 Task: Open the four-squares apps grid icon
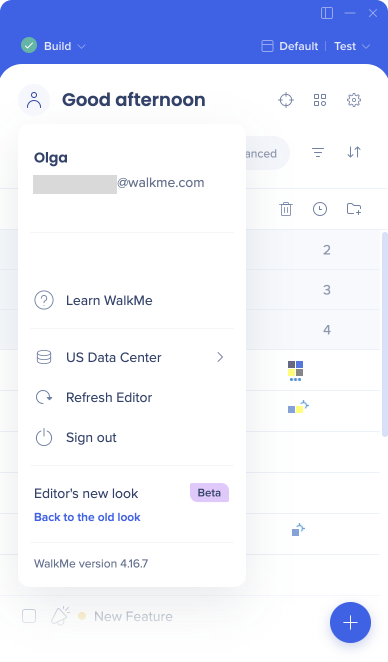320,100
